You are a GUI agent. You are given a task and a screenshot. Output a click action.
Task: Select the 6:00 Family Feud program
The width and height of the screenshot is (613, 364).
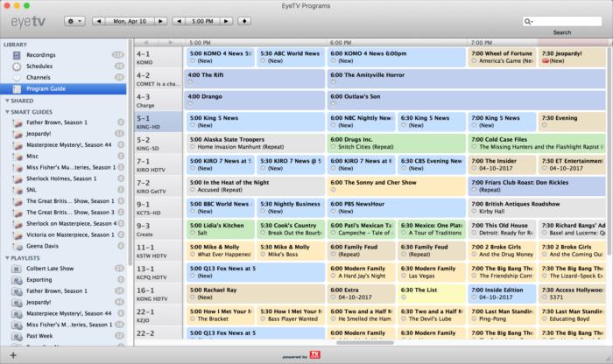361,250
